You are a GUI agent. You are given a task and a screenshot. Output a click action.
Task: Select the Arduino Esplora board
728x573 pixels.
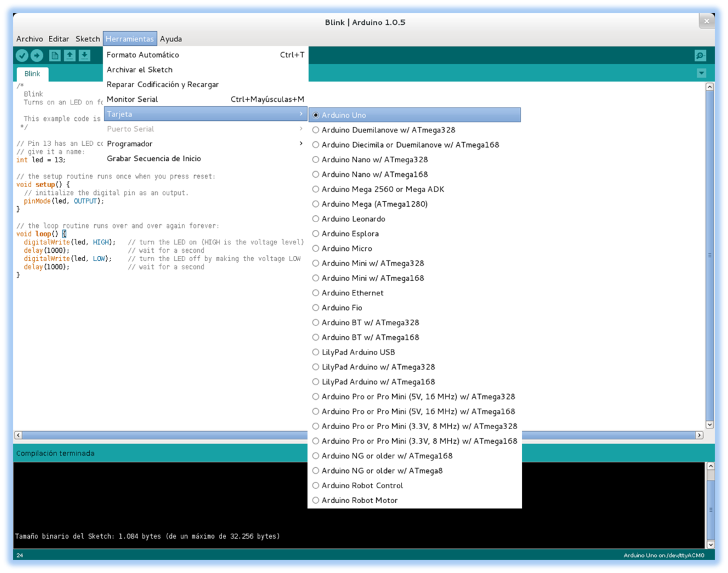(415, 234)
